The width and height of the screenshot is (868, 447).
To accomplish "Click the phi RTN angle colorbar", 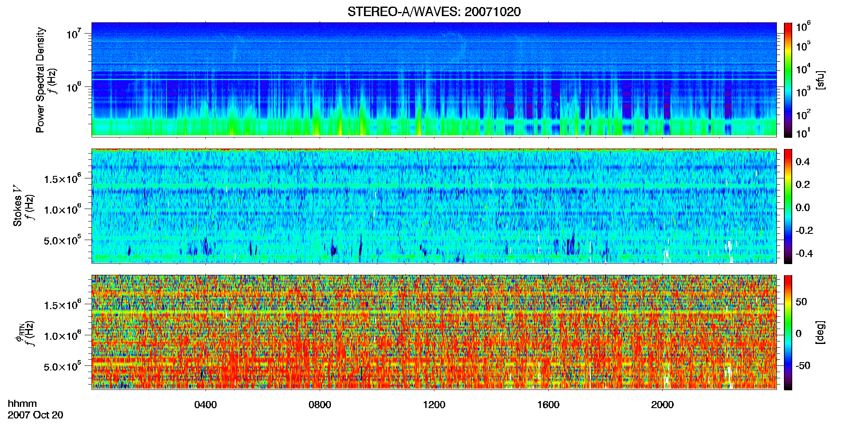I will click(x=788, y=332).
